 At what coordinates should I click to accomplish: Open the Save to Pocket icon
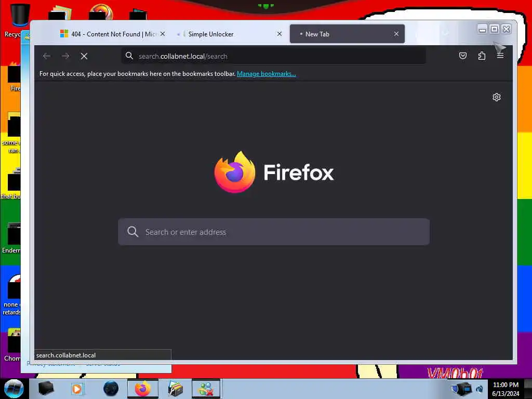[463, 56]
